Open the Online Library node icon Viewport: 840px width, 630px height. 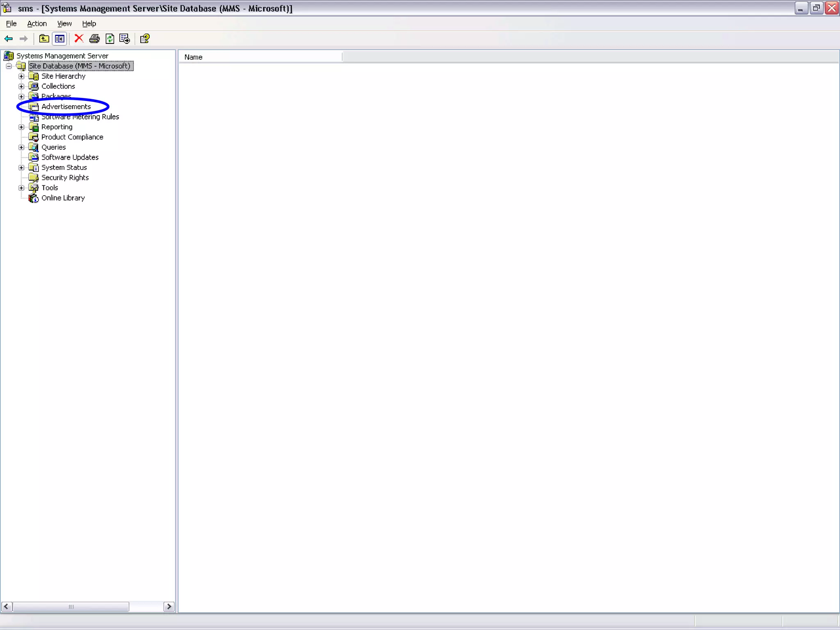tap(34, 198)
